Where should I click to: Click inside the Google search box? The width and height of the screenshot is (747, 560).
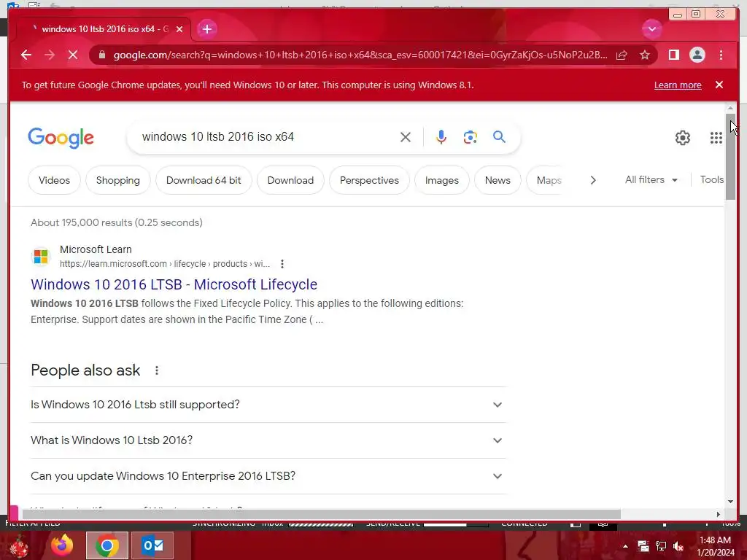[267, 137]
